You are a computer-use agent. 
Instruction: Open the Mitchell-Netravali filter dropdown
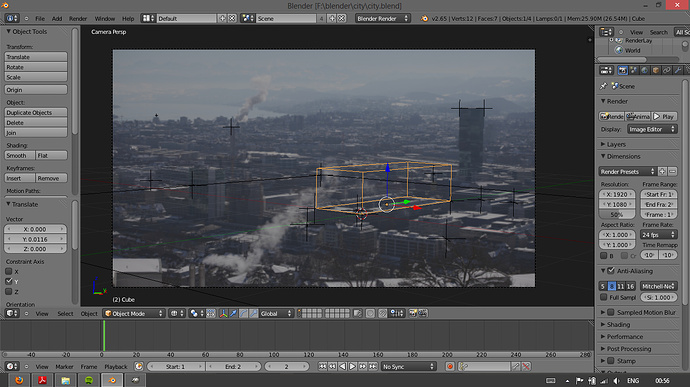[x=658, y=286]
